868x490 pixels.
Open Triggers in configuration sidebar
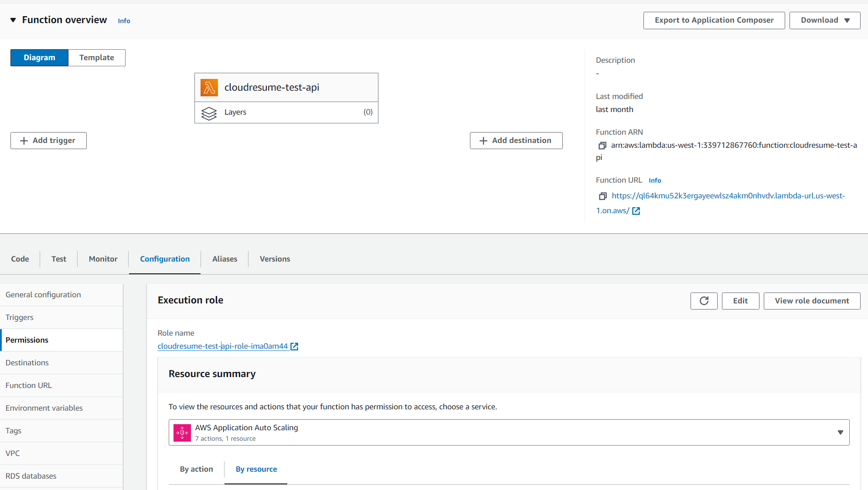click(61, 317)
